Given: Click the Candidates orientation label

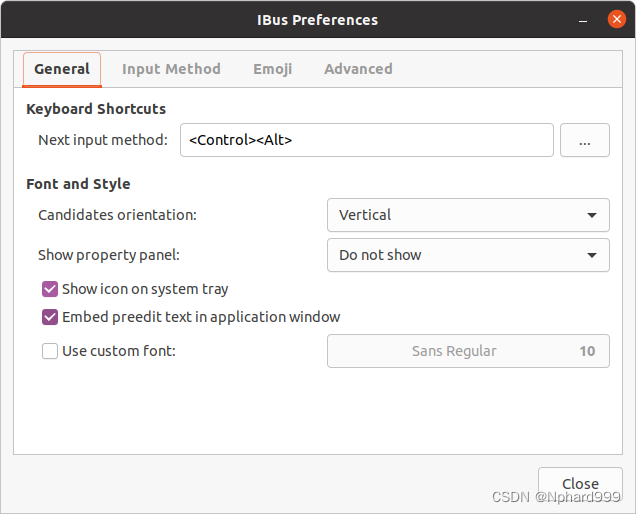Looking at the screenshot, I should [117, 215].
